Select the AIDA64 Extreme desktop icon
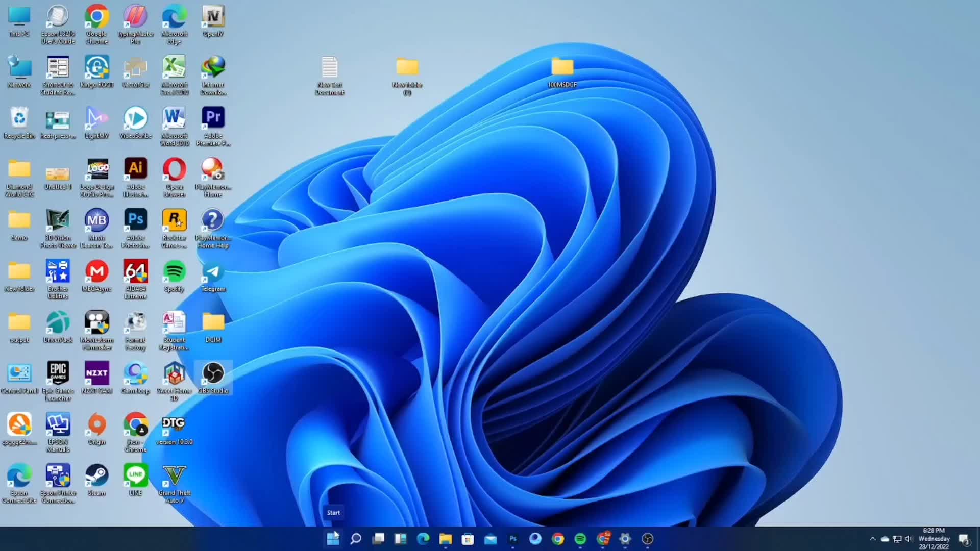The height and width of the screenshot is (551, 980). (x=135, y=280)
